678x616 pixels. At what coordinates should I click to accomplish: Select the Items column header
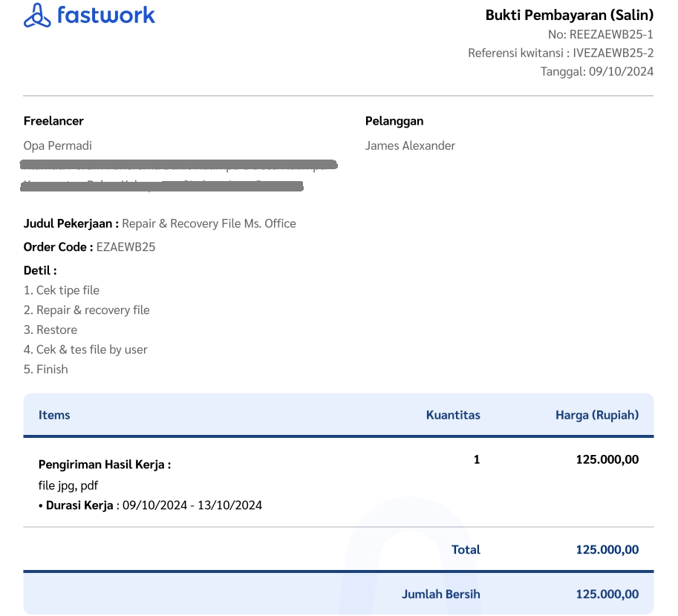54,415
